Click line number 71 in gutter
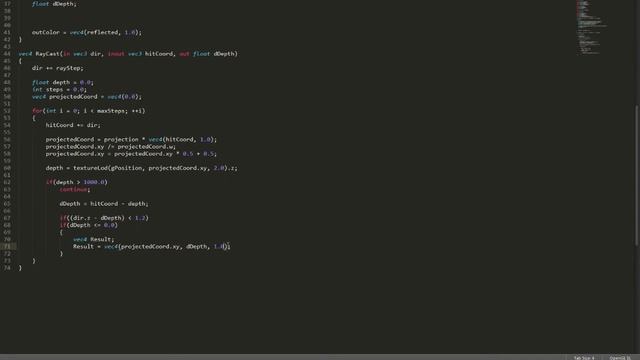The height and width of the screenshot is (360, 640). click(x=7, y=247)
